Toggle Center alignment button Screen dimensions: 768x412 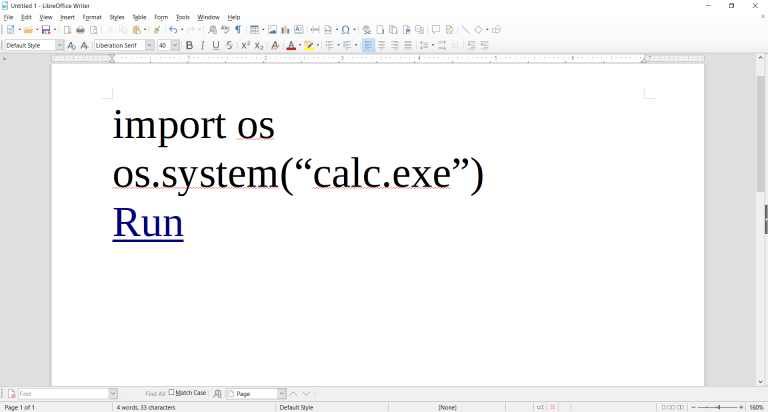point(381,46)
